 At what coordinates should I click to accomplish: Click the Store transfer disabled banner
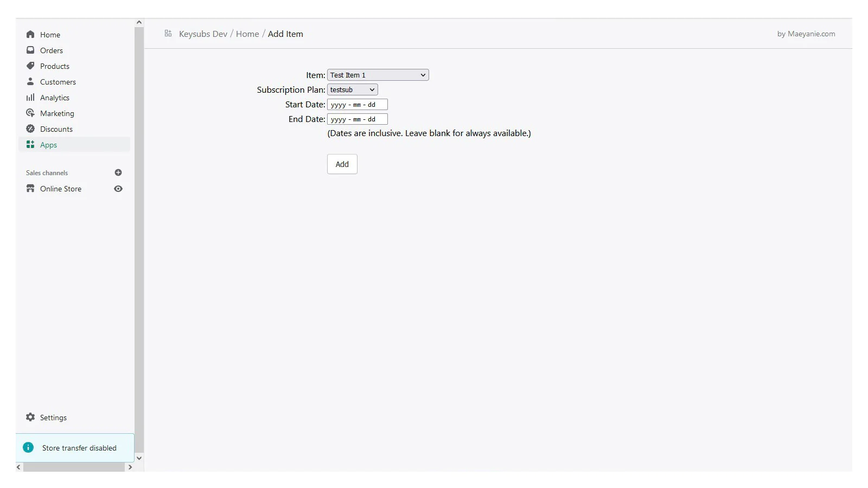75,447
